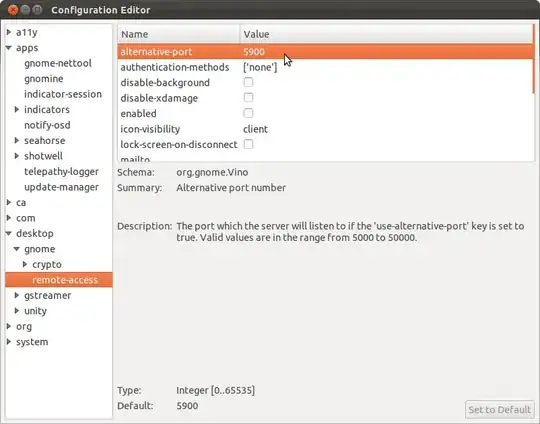This screenshot has height=424, width=540.
Task: Select the remote-access tree item
Action: (x=59, y=280)
